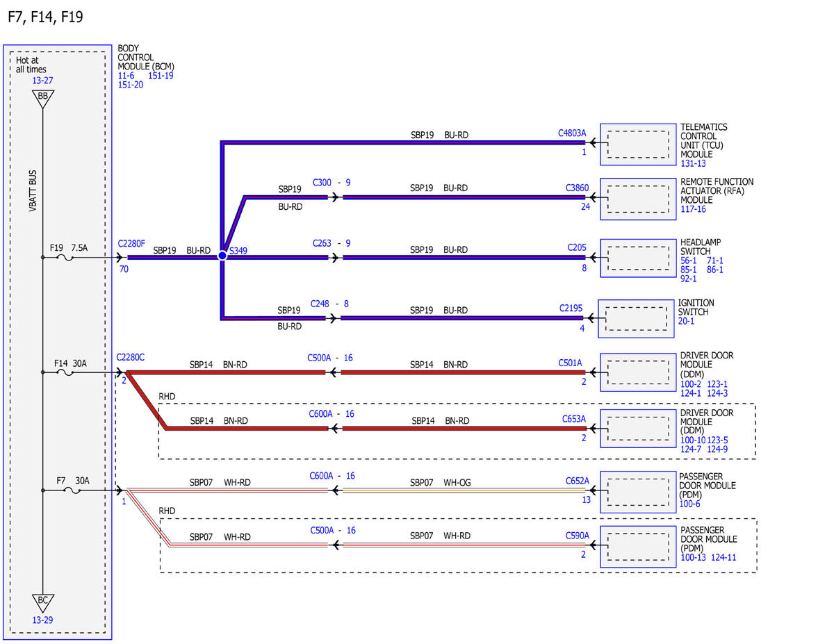
Task: Click the C2280C connector label
Action: (131, 357)
